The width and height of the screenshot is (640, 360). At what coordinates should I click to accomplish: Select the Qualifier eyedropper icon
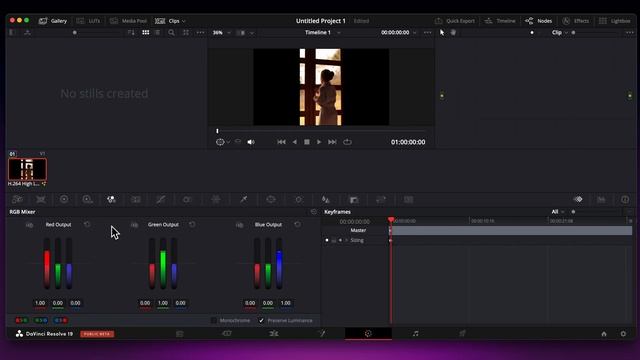244,199
